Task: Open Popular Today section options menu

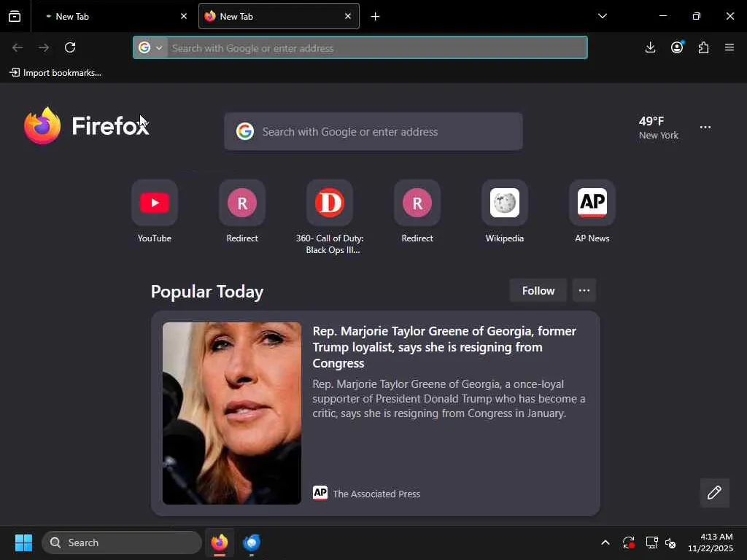Action: 584,290
